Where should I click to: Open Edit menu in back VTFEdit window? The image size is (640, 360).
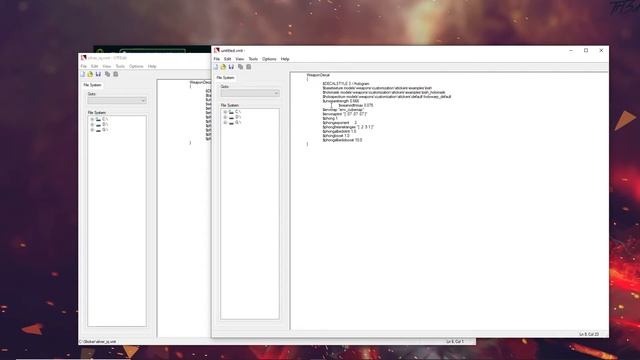click(x=94, y=67)
